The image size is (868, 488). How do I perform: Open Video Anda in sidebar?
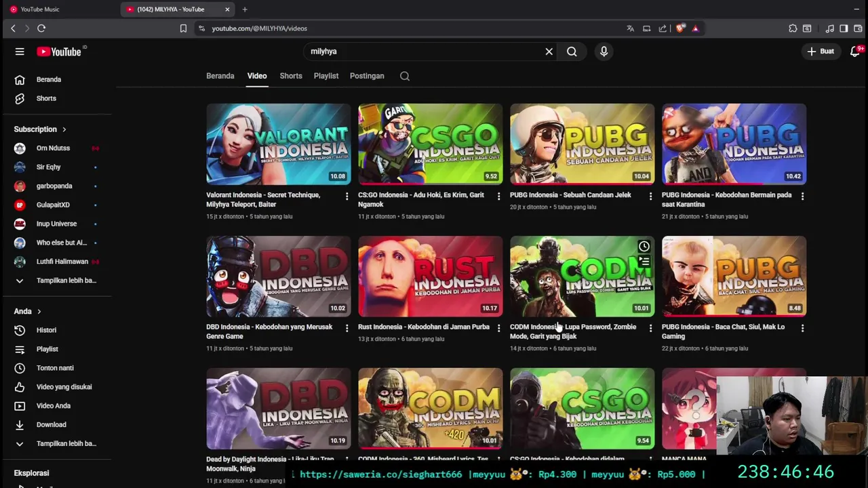pyautogui.click(x=54, y=406)
